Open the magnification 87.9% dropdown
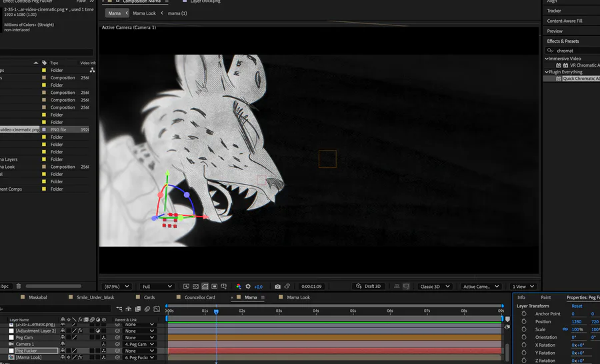Screen dimensions: 600x364 pos(117,286)
